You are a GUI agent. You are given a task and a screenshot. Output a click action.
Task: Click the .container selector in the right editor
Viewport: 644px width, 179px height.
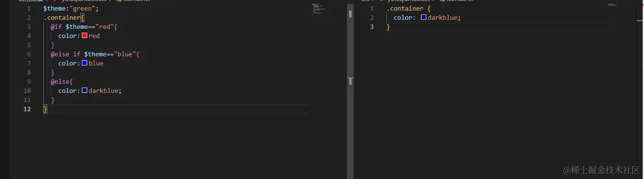pos(405,9)
